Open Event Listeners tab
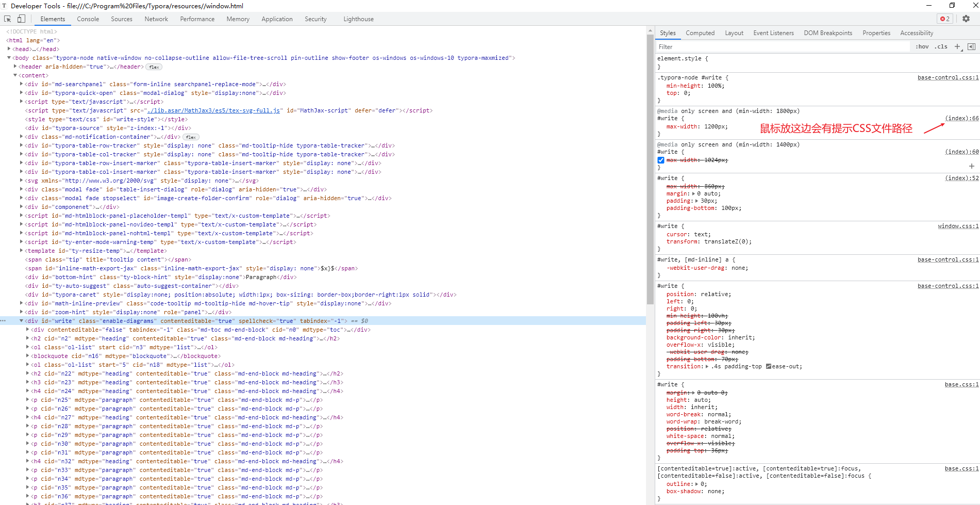This screenshot has height=505, width=980. [x=774, y=33]
